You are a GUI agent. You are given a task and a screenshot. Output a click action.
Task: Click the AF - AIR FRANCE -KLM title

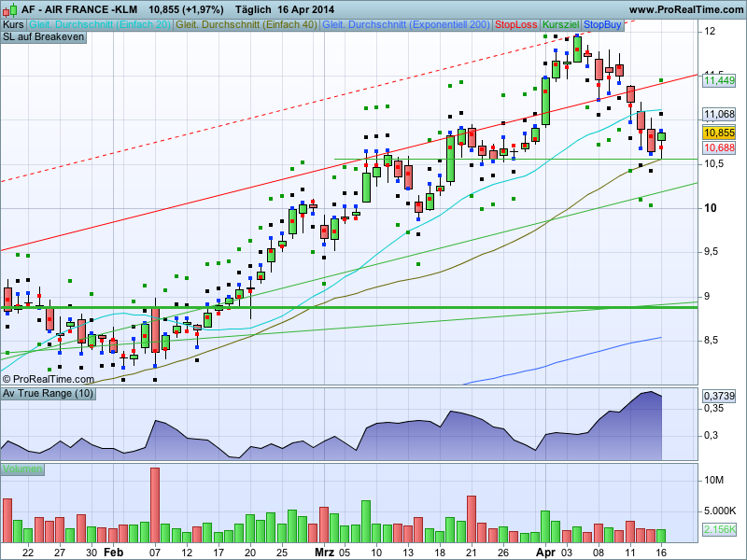[79, 9]
